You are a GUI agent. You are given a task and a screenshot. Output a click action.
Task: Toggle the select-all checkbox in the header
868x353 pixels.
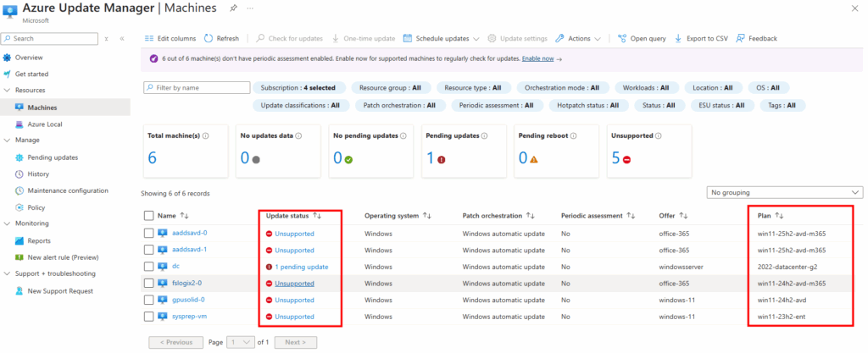click(x=149, y=216)
